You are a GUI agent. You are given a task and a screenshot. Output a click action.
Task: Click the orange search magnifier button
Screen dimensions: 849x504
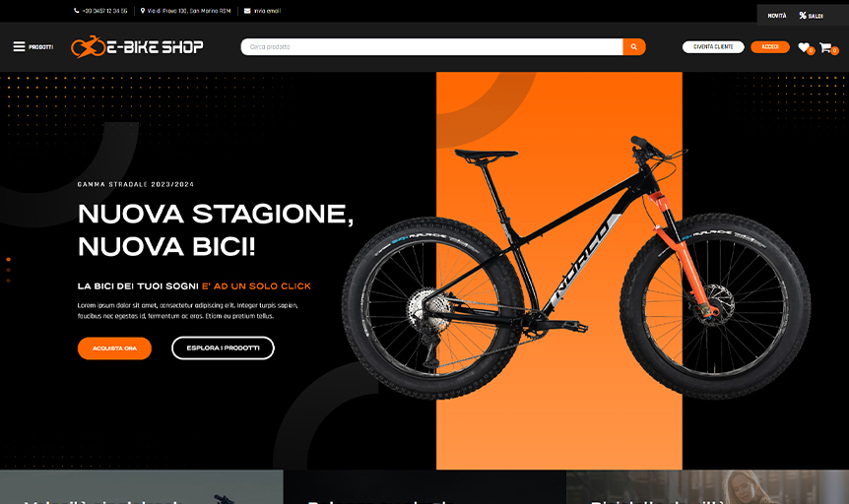point(634,46)
